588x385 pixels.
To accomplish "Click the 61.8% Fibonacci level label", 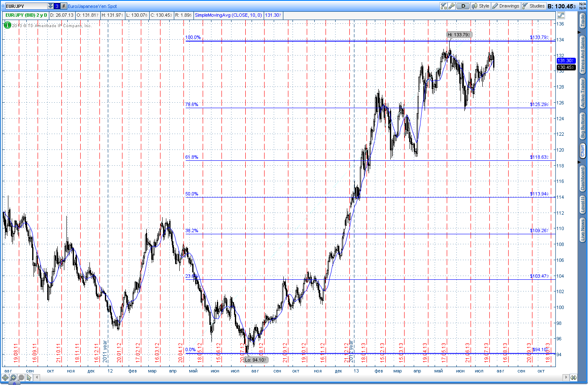I will coord(191,157).
